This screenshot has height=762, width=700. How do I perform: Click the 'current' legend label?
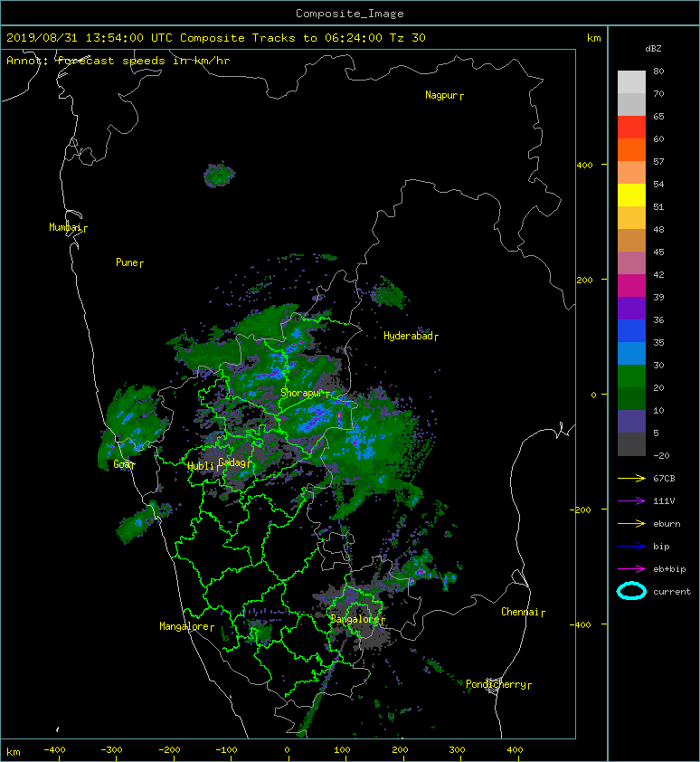672,592
